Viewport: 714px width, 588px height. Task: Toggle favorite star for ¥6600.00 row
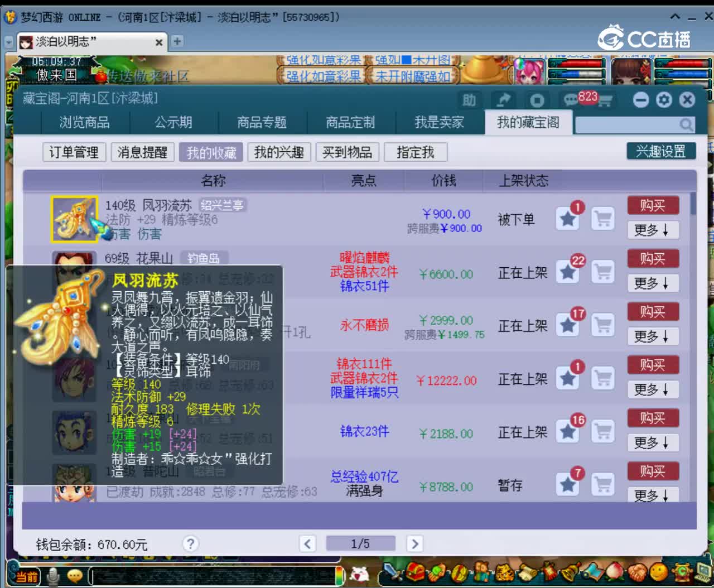tap(568, 272)
